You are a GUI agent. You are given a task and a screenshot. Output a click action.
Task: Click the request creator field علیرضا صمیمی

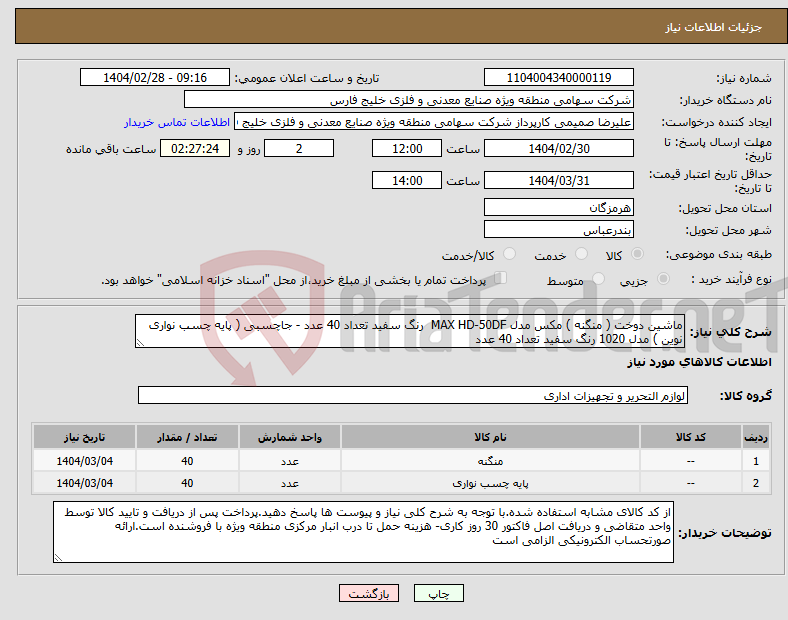434,122
